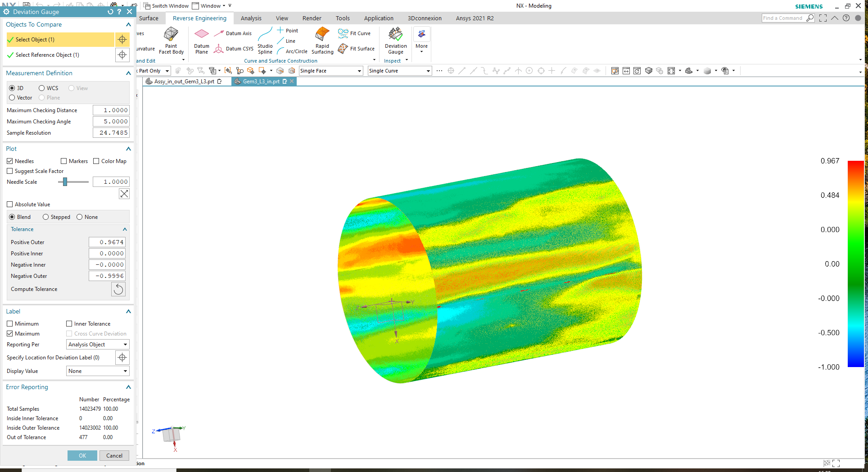Select the Vector radio button

point(12,98)
